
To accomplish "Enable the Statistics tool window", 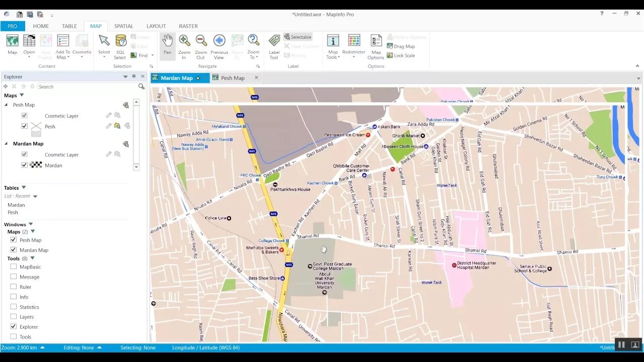I will [x=14, y=307].
